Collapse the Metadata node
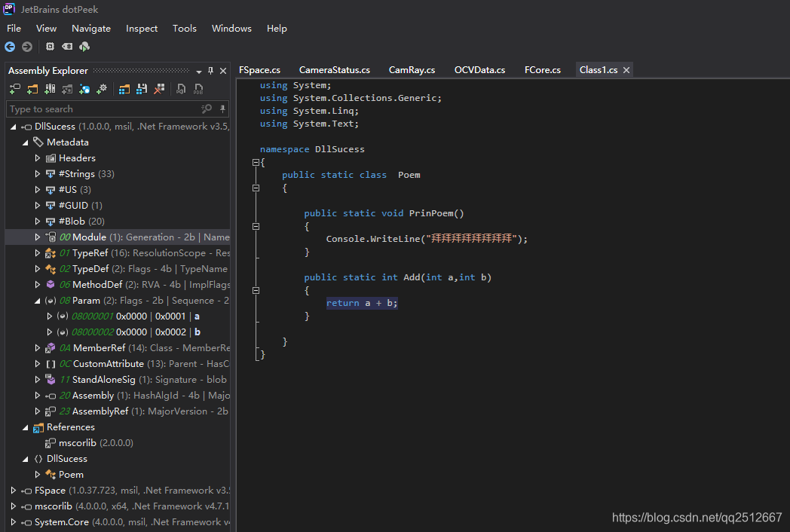This screenshot has width=790, height=532. (25, 142)
